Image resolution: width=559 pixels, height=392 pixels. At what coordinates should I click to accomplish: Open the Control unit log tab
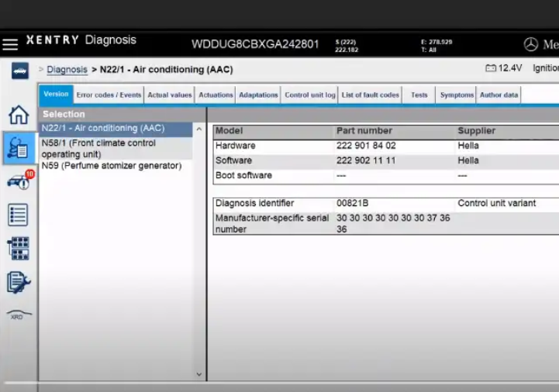[x=310, y=95]
